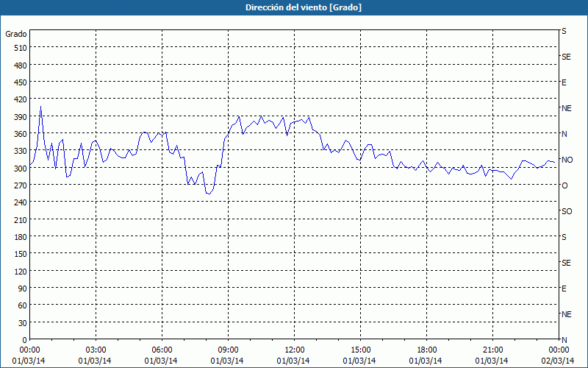Click the blue line's lowest dip below 270

pyautogui.click(x=209, y=194)
